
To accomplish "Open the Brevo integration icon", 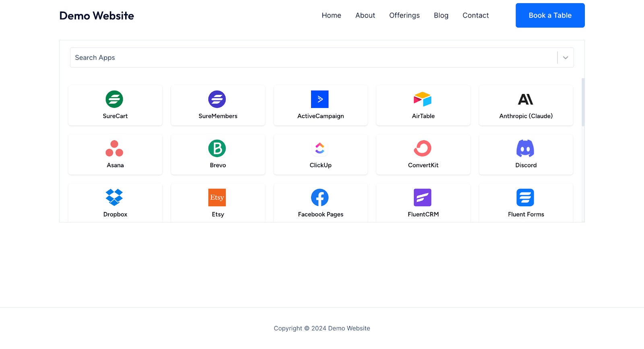I will pyautogui.click(x=217, y=148).
